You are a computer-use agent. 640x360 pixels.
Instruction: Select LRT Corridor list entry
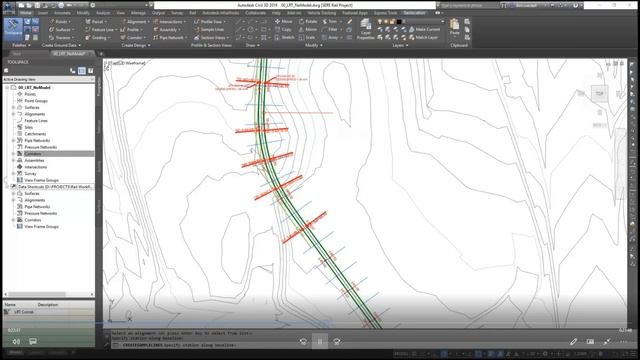pos(24,312)
